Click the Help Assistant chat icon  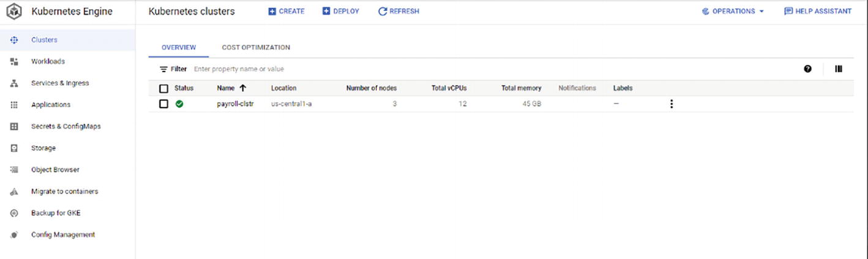point(788,11)
